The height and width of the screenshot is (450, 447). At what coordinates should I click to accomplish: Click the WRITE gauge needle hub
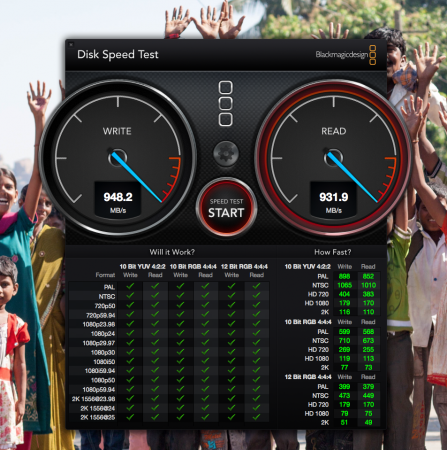(x=117, y=157)
